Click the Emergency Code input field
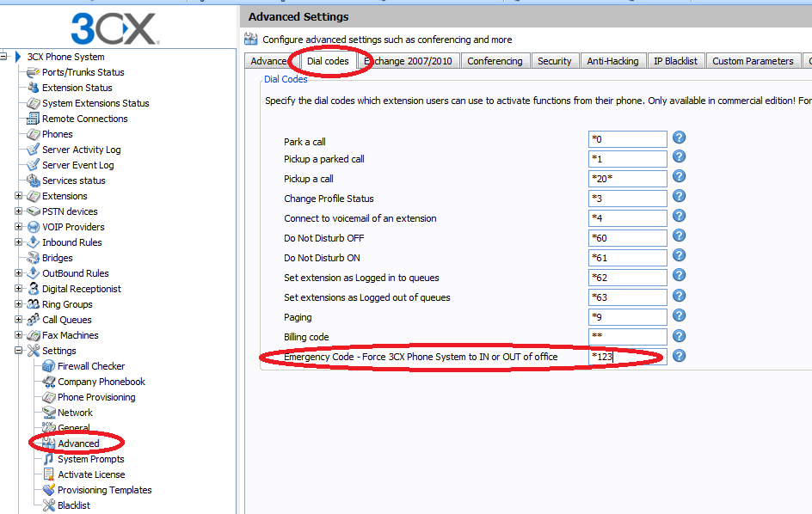This screenshot has width=812, height=514. tap(628, 357)
